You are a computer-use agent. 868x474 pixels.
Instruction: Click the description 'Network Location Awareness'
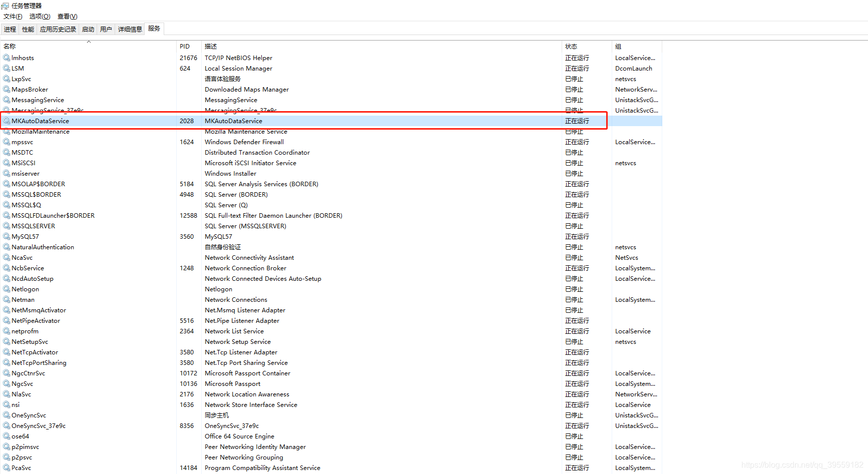[247, 394]
